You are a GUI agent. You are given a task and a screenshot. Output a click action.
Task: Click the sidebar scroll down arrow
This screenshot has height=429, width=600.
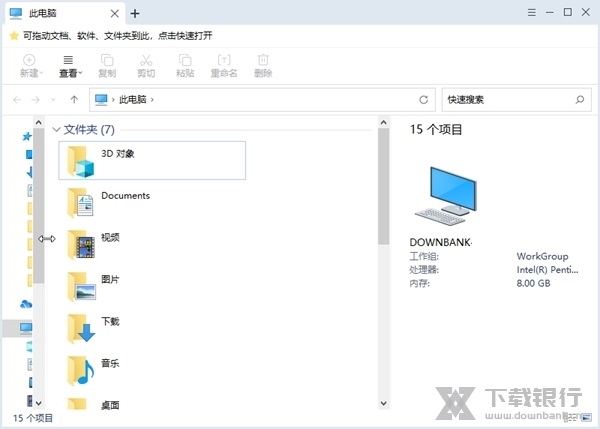click(x=39, y=403)
